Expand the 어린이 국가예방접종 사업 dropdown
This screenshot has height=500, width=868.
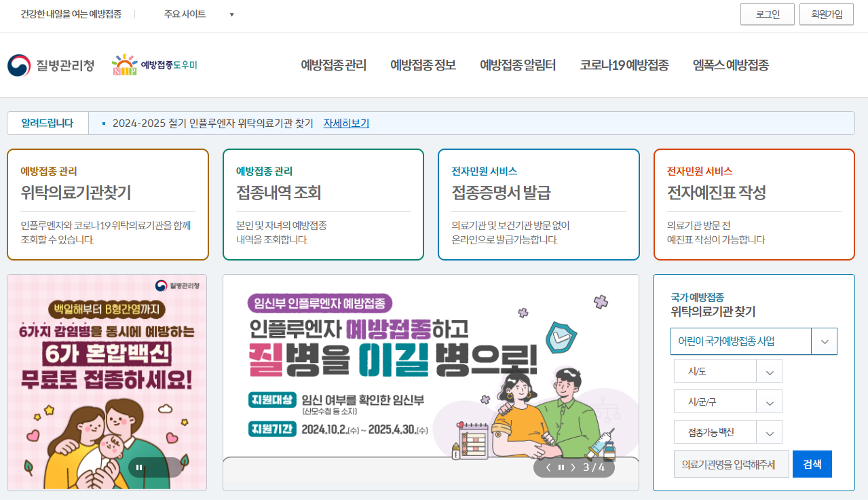[753, 341]
